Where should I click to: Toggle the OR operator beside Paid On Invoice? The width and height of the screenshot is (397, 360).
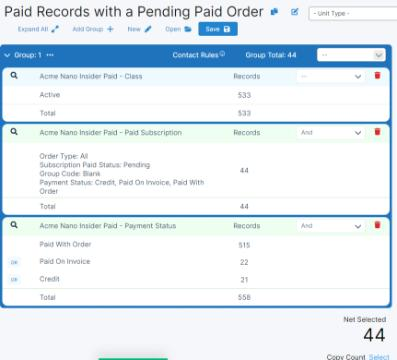[14, 262]
